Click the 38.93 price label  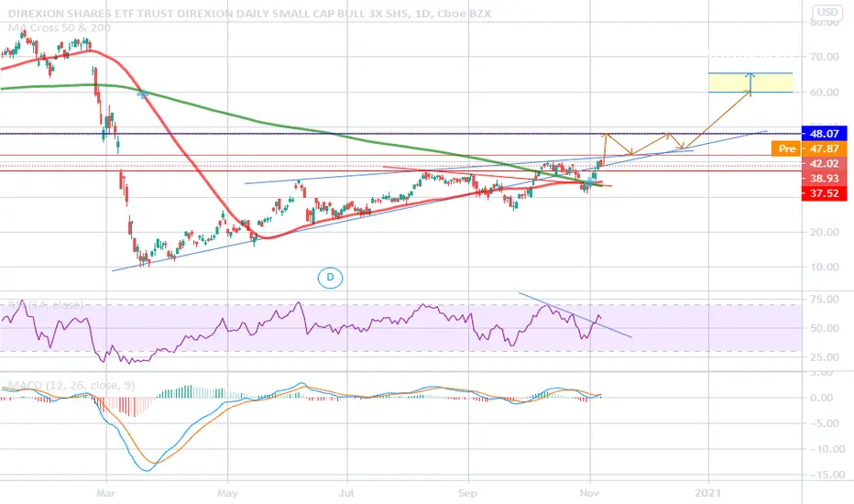824,178
